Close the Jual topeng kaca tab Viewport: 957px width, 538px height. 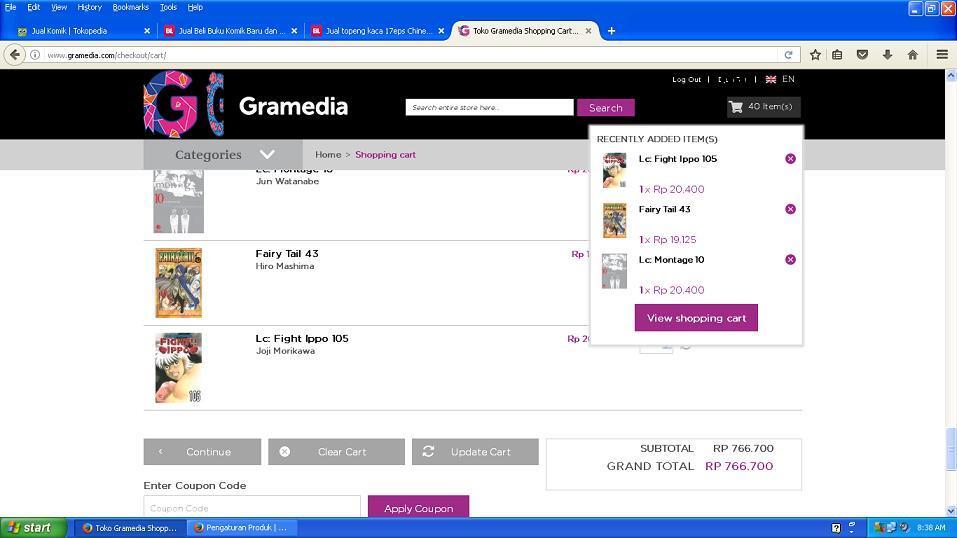coord(441,31)
